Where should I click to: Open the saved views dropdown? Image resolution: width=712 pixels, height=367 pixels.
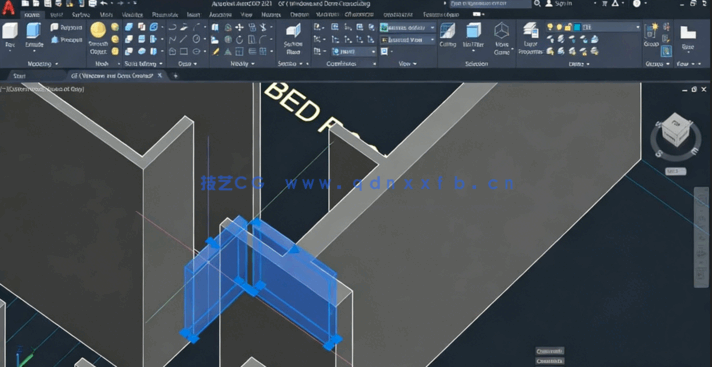(x=407, y=40)
